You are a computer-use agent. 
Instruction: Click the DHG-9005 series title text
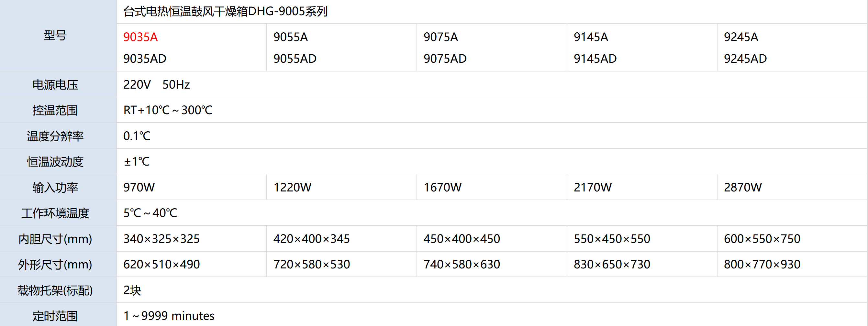point(226,11)
